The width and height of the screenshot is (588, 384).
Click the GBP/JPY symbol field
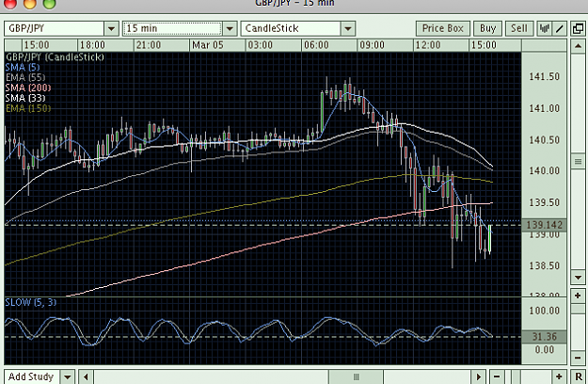click(55, 28)
